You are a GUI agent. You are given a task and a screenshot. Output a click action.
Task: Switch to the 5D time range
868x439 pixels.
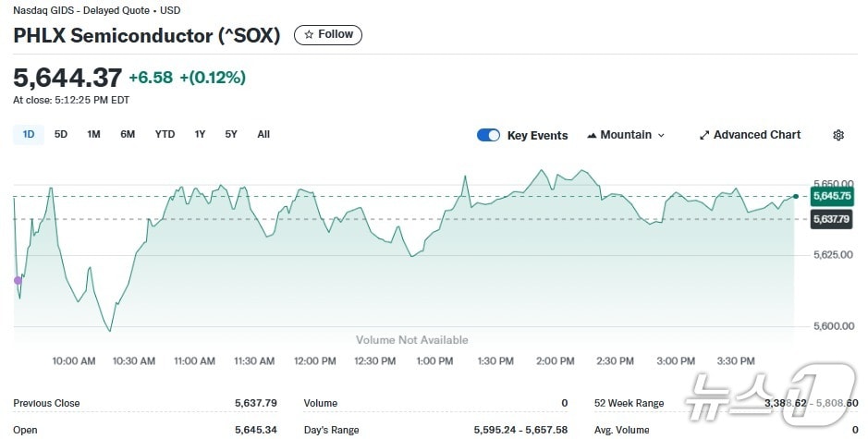(61, 134)
